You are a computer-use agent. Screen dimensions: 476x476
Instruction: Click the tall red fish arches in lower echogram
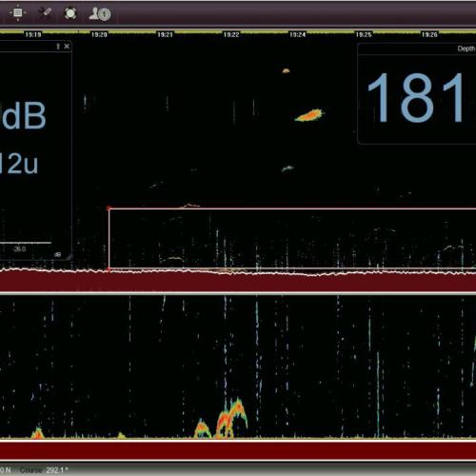click(231, 418)
